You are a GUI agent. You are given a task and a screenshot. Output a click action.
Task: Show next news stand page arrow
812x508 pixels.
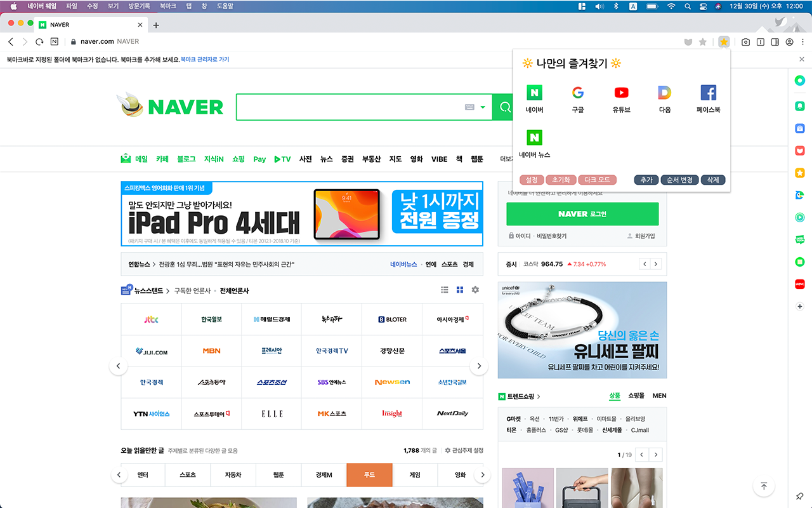click(479, 366)
